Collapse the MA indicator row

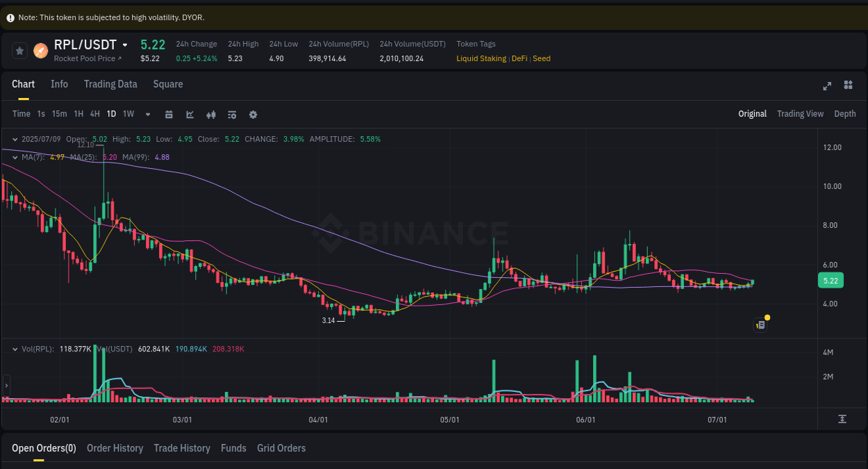(x=15, y=157)
